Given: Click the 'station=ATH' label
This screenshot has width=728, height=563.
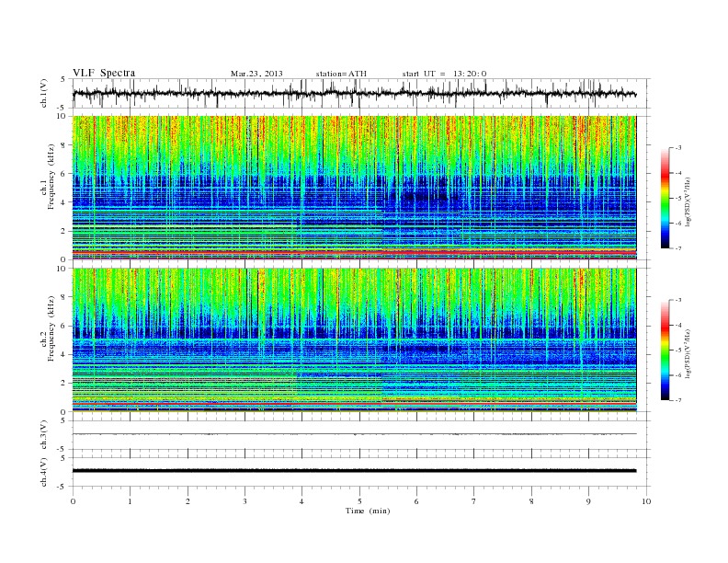Looking at the screenshot, I should [341, 74].
